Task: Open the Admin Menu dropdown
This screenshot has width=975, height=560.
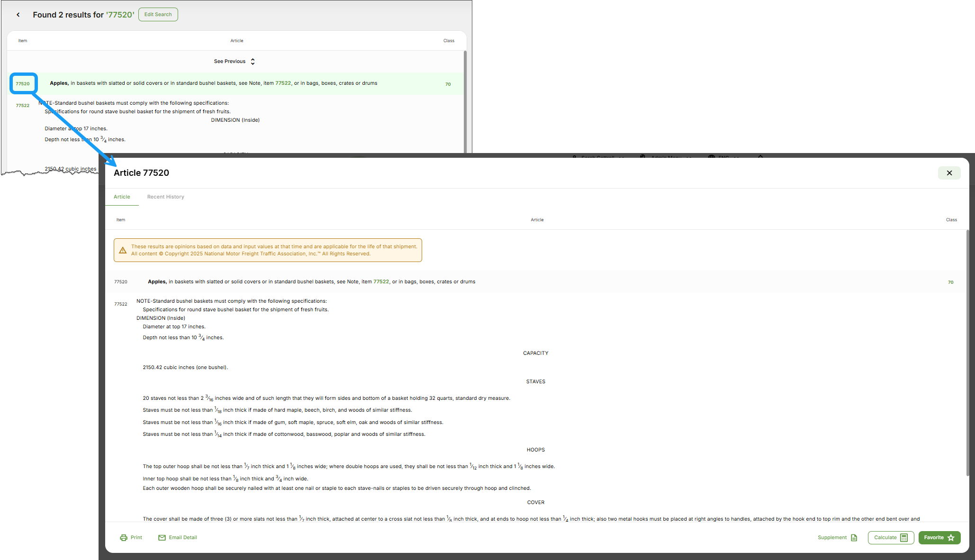Action: coord(666,158)
